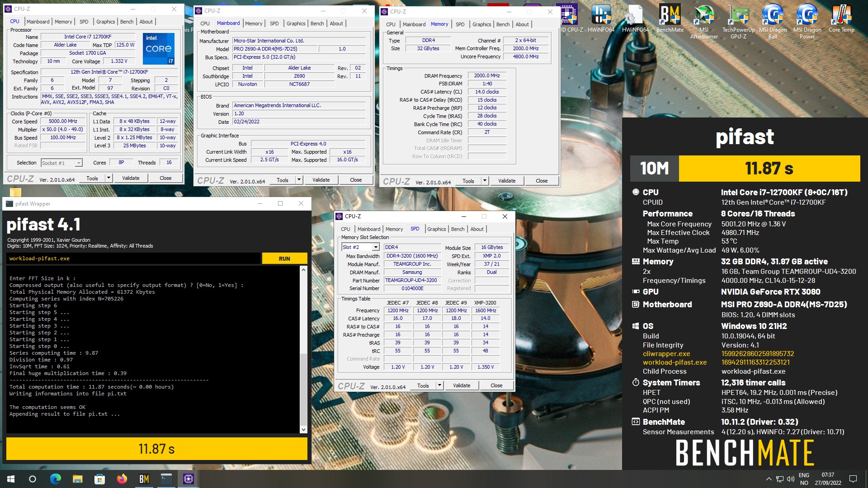Click yellow 11.87 s result bar in pifast
This screenshot has width=868, height=488.
pos(156,449)
